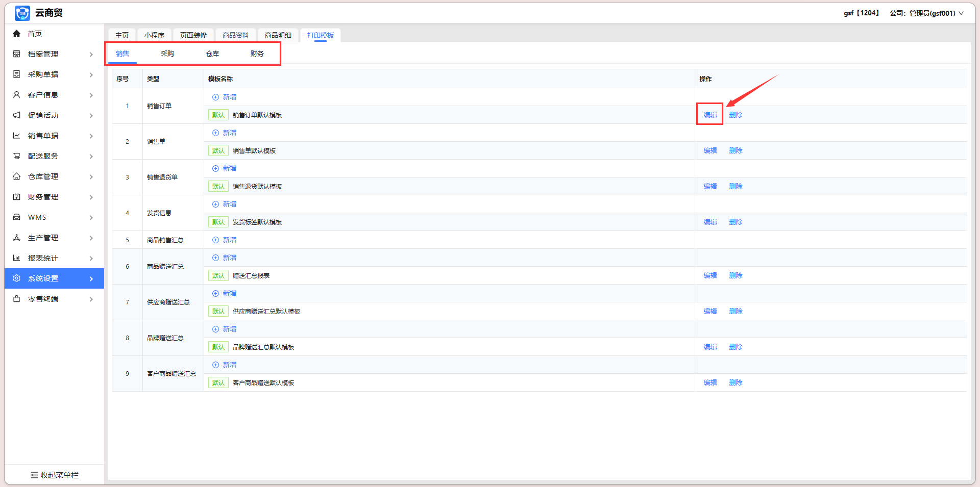
Task: Delete the 品牌赠送汇总默认模板
Action: (736, 347)
